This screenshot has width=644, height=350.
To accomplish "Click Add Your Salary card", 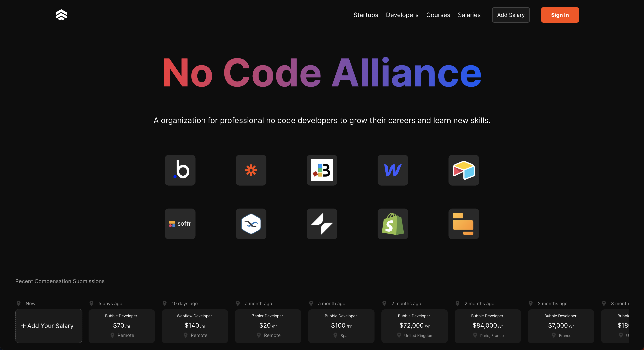I will [48, 326].
